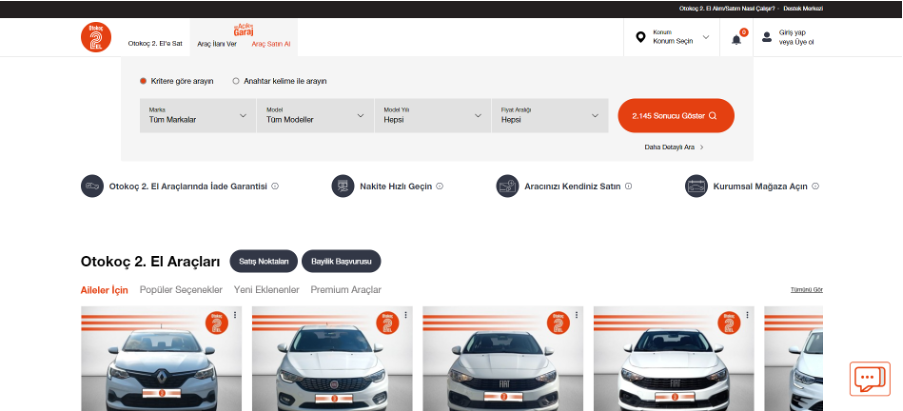Click the user profile icon
The image size is (903, 411).
(767, 38)
